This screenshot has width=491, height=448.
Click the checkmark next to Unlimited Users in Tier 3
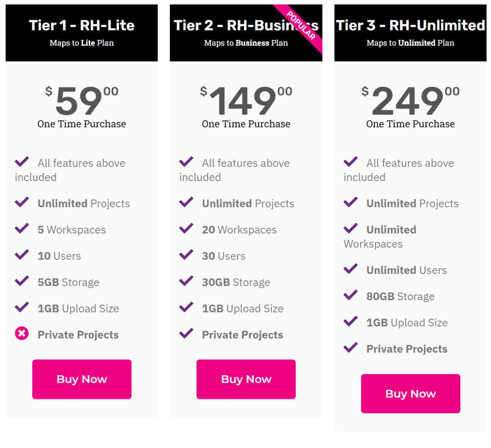[351, 269]
